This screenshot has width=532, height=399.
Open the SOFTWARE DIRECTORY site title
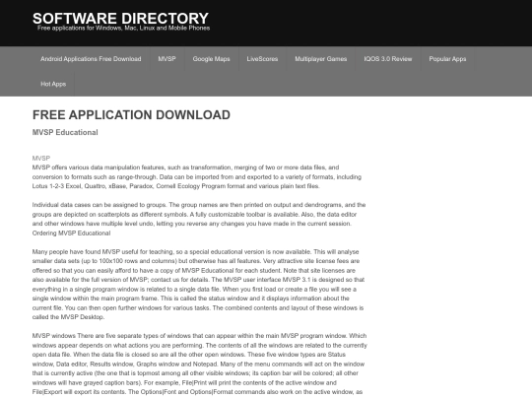(x=120, y=19)
